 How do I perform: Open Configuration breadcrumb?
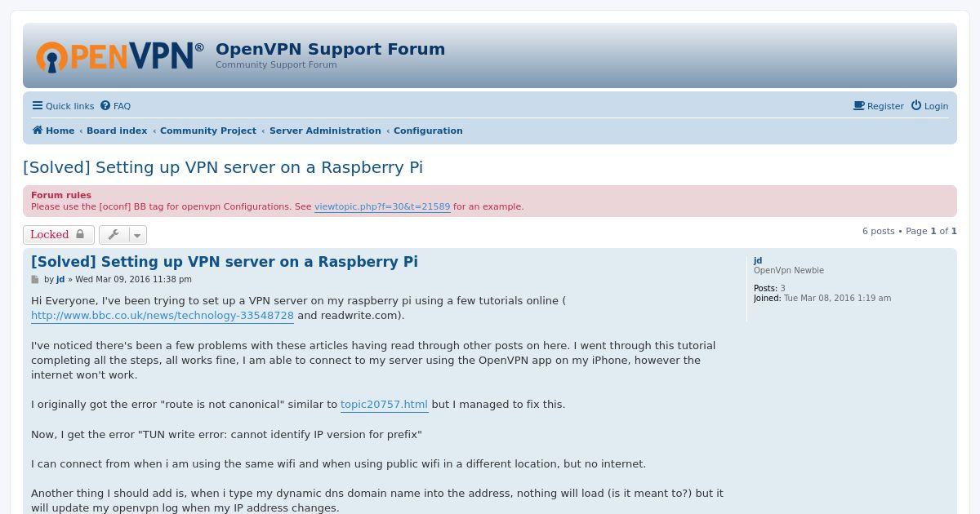(428, 131)
